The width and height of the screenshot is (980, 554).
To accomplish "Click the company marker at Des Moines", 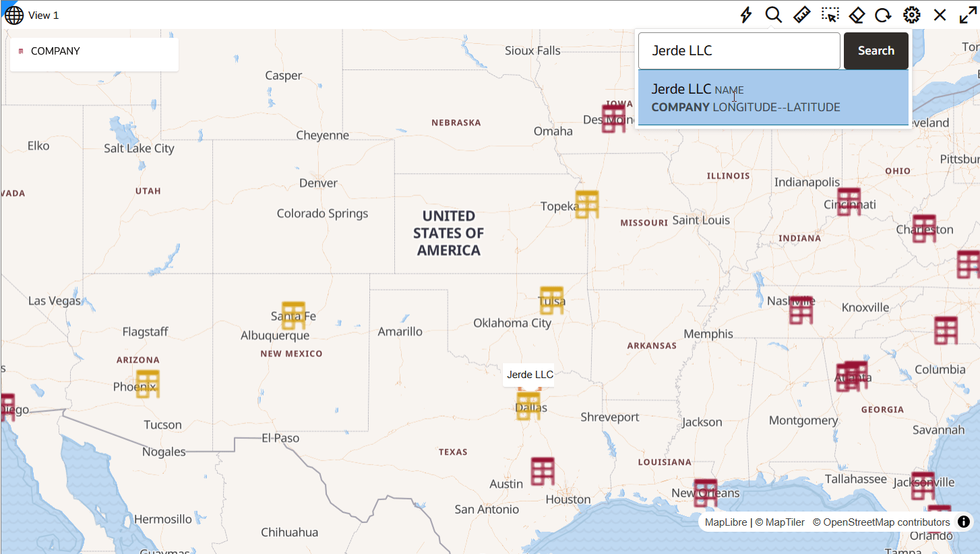I will (x=613, y=119).
